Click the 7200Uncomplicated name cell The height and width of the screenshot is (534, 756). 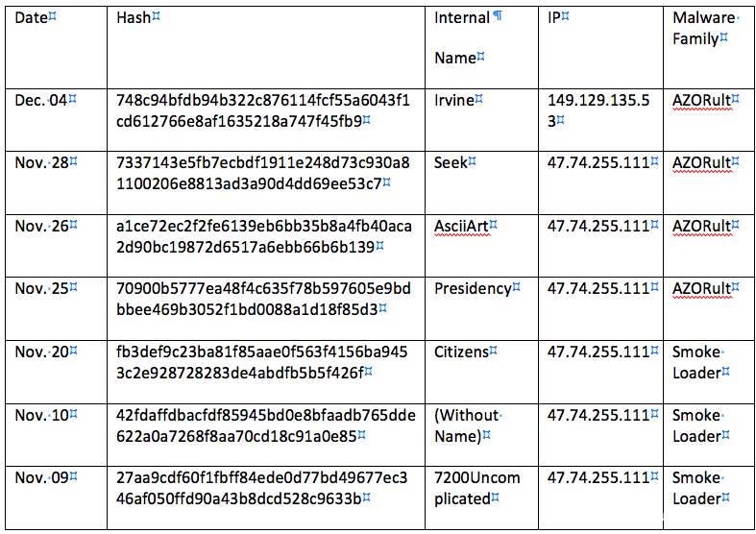click(476, 488)
